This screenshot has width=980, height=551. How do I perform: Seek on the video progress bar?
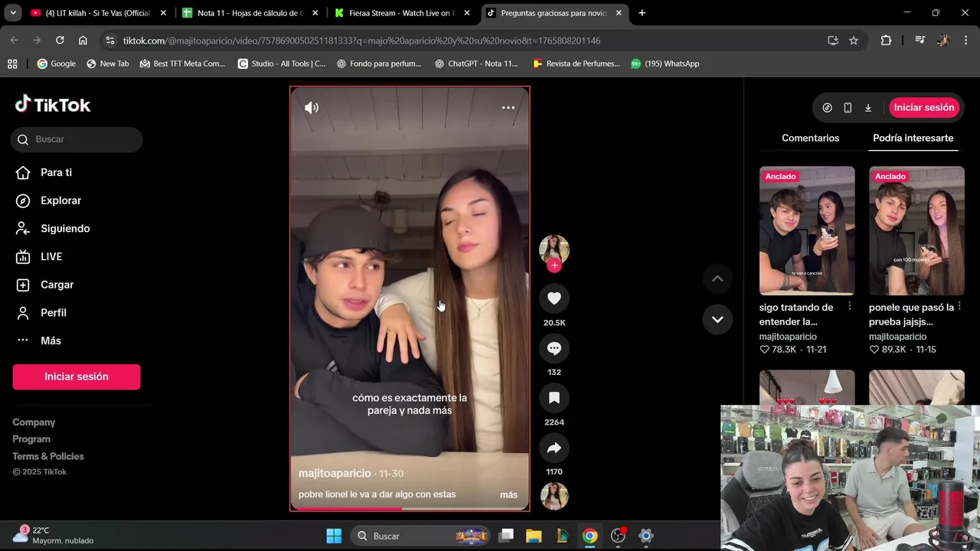point(410,508)
